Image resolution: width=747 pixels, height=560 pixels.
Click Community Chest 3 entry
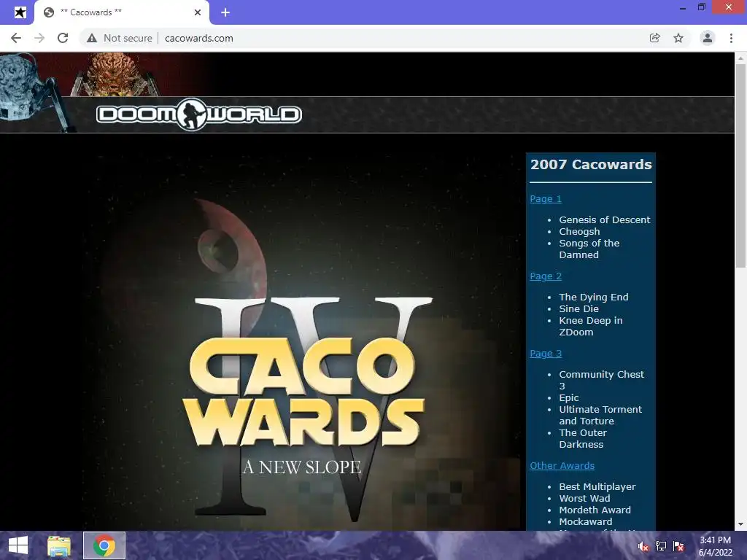point(601,380)
